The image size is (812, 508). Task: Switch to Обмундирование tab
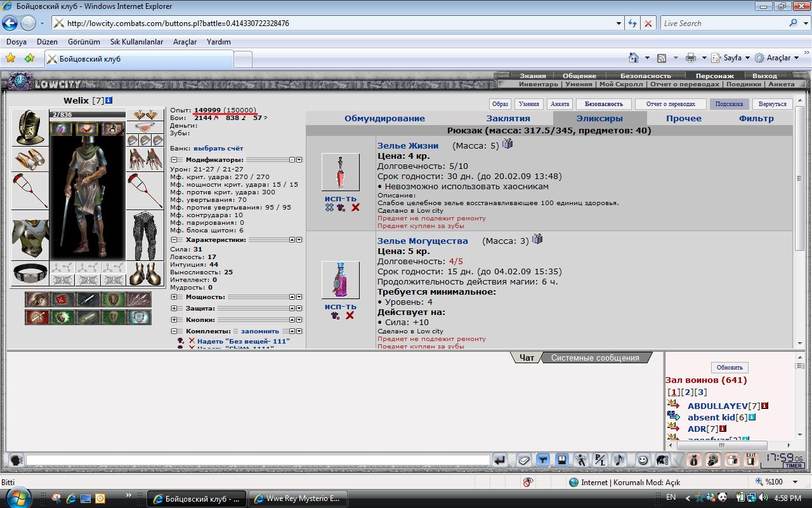click(x=384, y=118)
